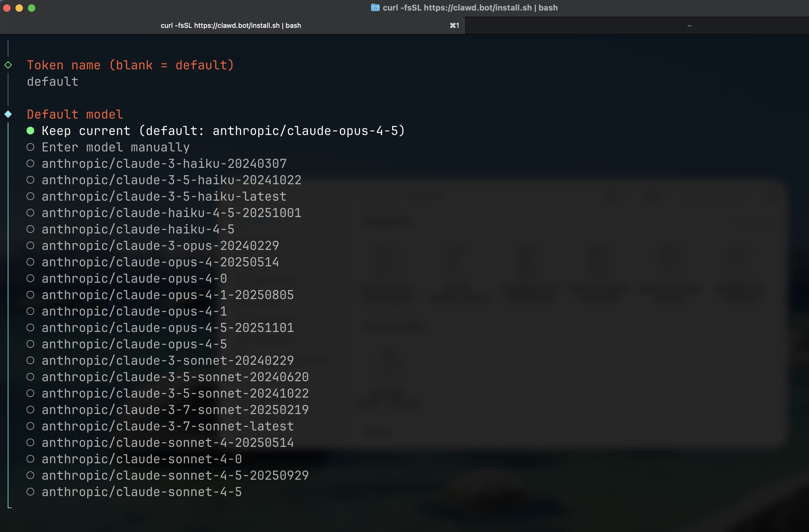
Task: Click the green diamond beside Token name
Action: (8, 65)
